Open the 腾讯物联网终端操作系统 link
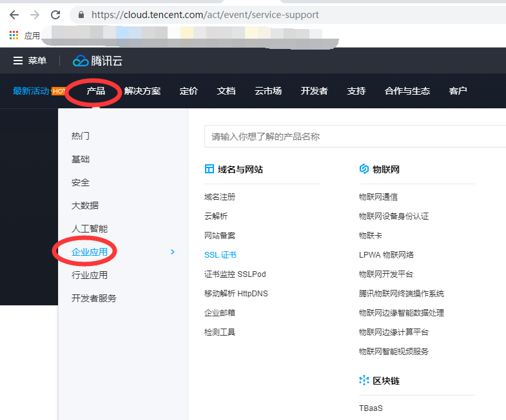 402,294
